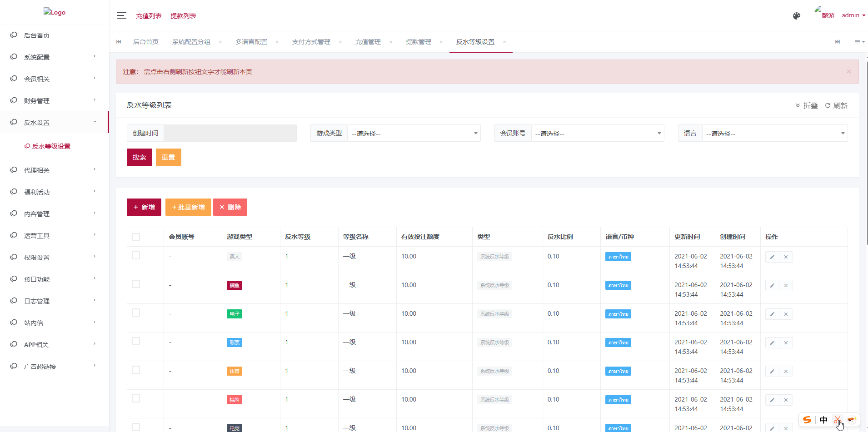This screenshot has width=868, height=432.
Task: Close the 充值管理 tab
Action: 391,42
